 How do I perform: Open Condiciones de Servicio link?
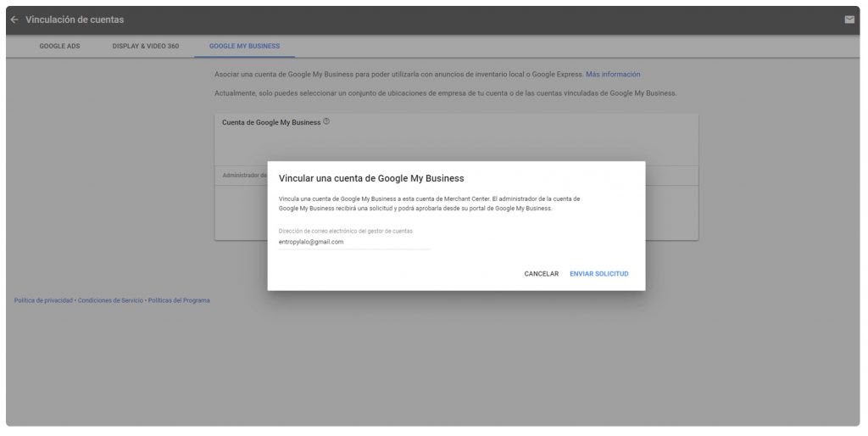(x=110, y=300)
